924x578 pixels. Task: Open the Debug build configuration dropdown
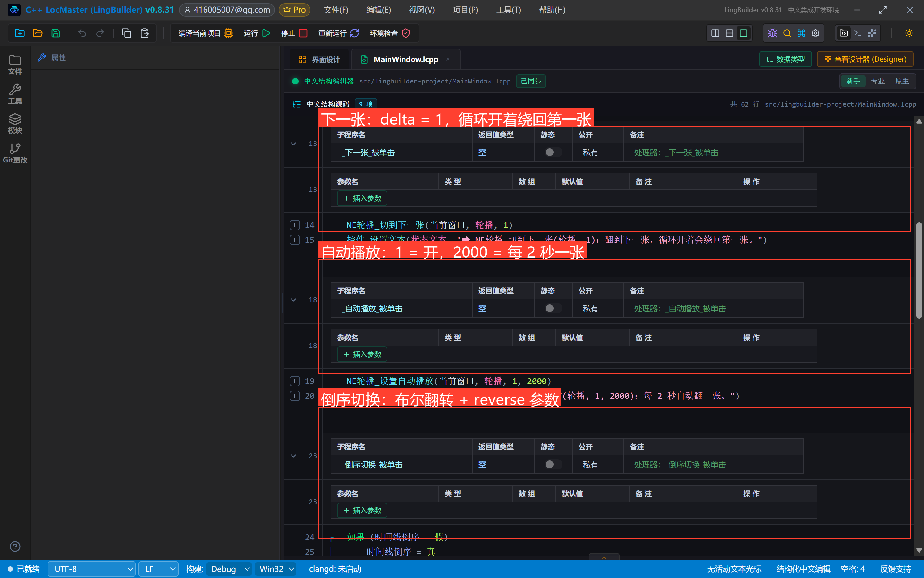click(229, 569)
